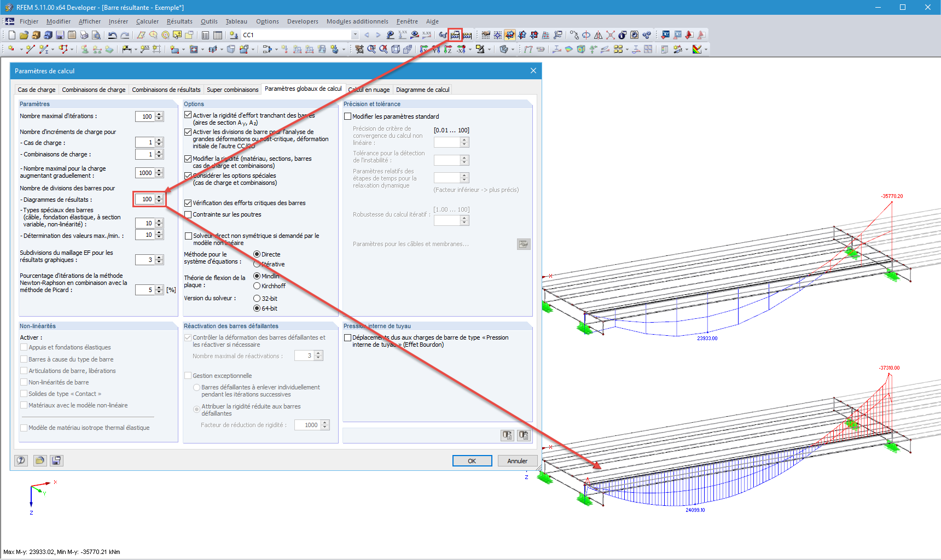The height and width of the screenshot is (560, 941).
Task: Expand the new node tool dropdown arrow
Action: (x=21, y=49)
